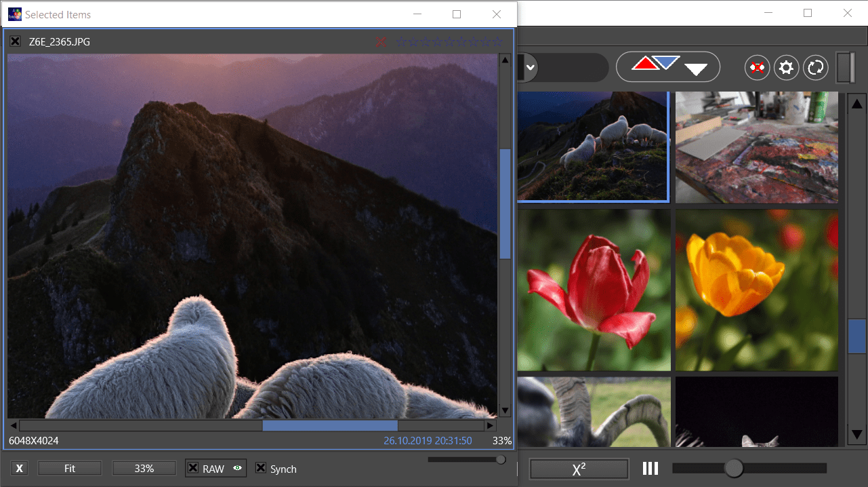Click the X² button
Viewport: 868px width, 487px height.
pos(579,469)
